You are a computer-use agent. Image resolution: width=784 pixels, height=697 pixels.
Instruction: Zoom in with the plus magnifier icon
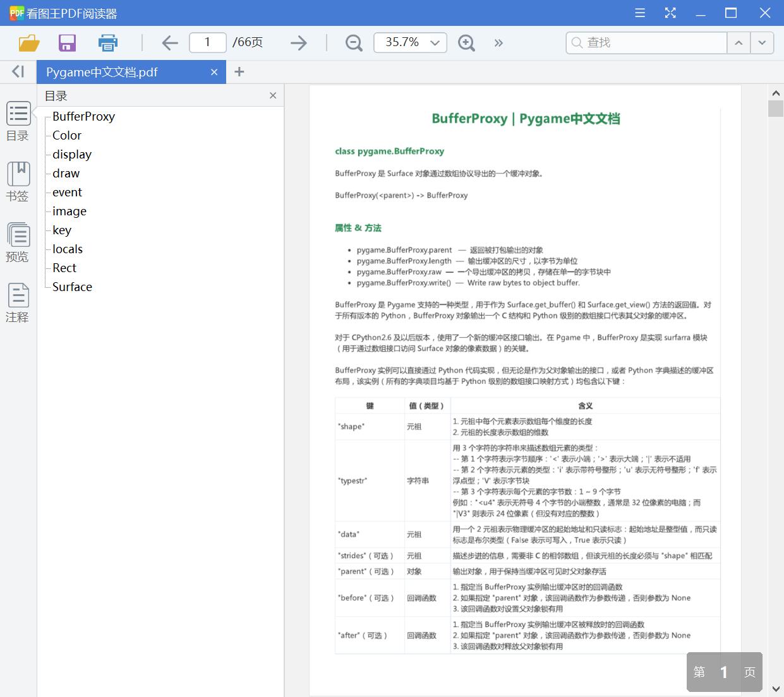pyautogui.click(x=466, y=42)
